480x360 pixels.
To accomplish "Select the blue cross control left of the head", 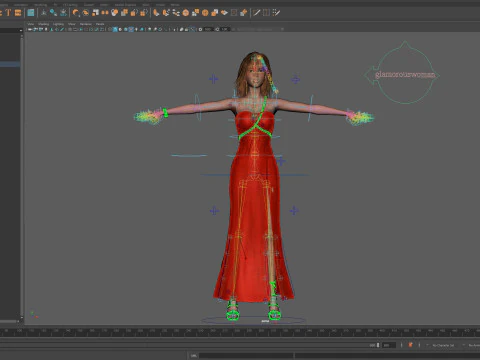I will click(x=213, y=79).
